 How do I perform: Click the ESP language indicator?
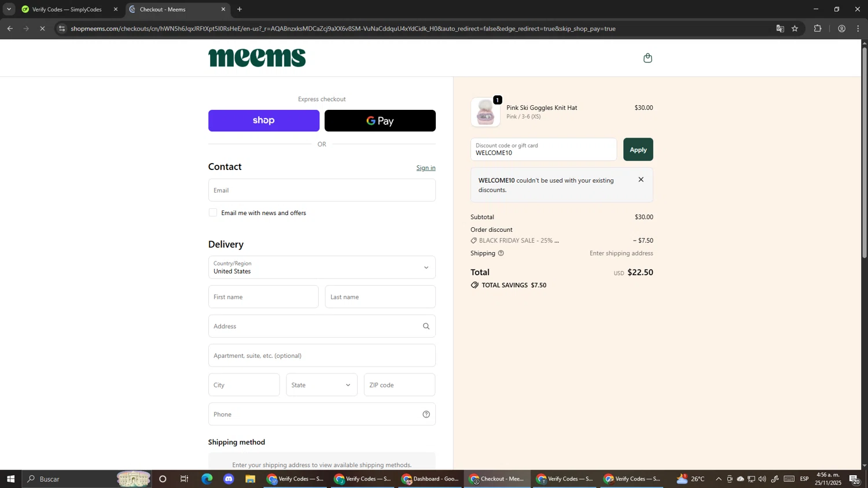804,479
